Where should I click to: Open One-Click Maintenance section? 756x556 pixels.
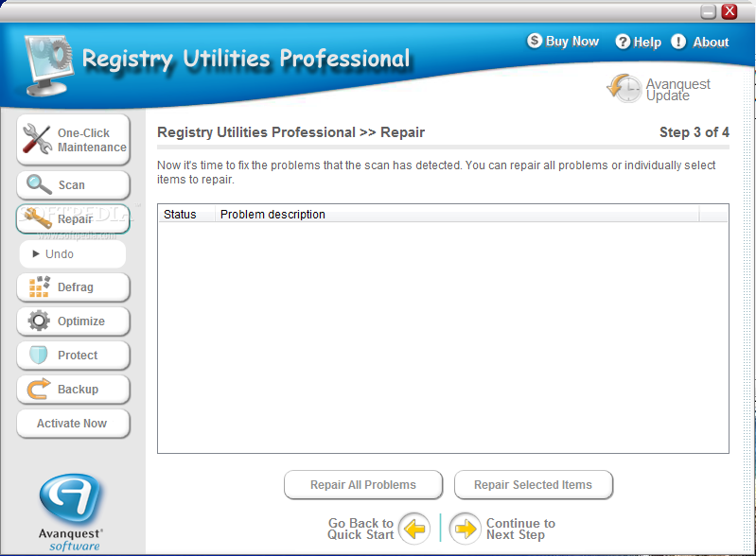tap(73, 140)
